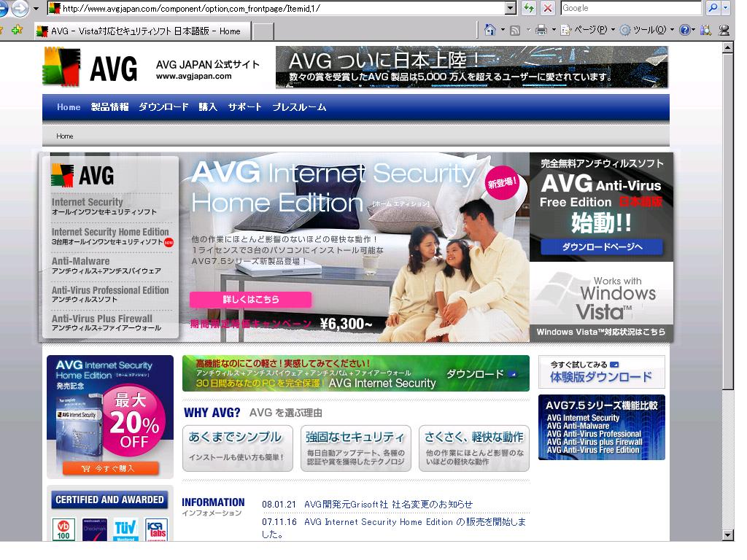
Task: Click the page scrollbar up arrow
Action: click(x=727, y=47)
